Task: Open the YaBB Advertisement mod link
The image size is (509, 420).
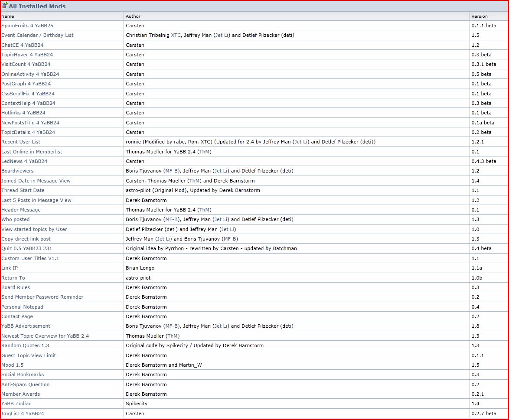Action: (x=26, y=326)
